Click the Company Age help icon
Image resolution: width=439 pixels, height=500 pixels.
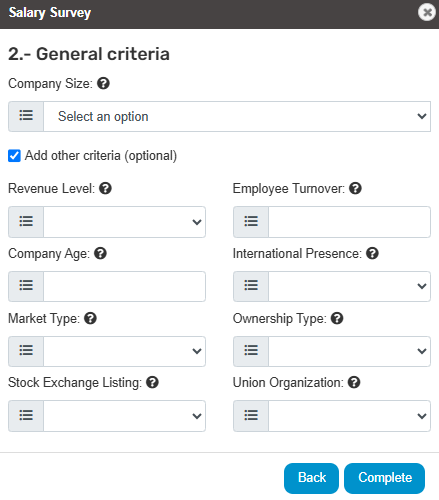pos(100,253)
